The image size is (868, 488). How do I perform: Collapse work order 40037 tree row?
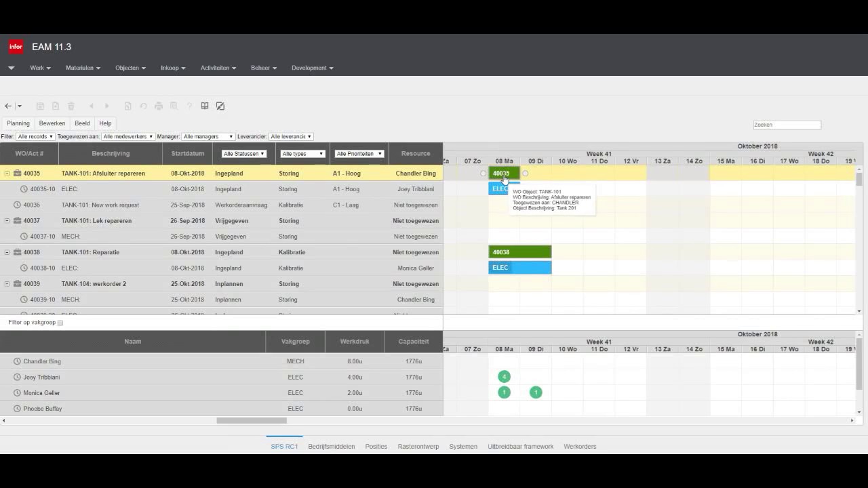(x=7, y=221)
